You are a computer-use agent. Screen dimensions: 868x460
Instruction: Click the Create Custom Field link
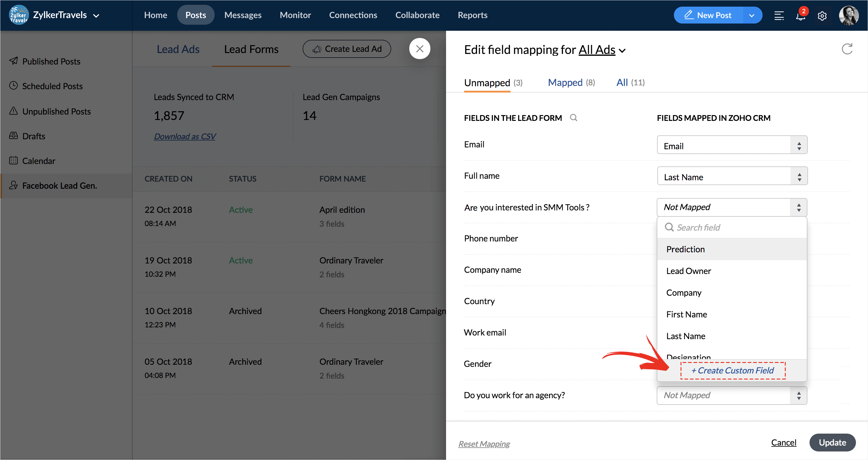click(733, 370)
